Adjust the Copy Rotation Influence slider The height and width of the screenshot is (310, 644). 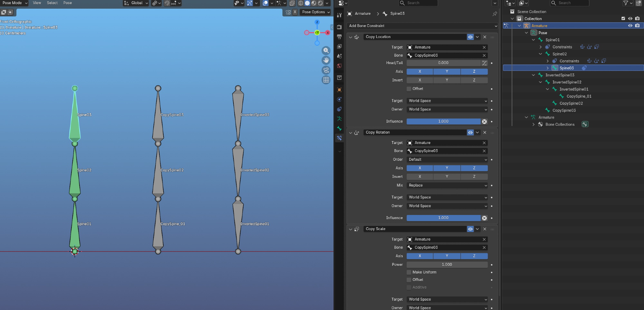pos(443,218)
